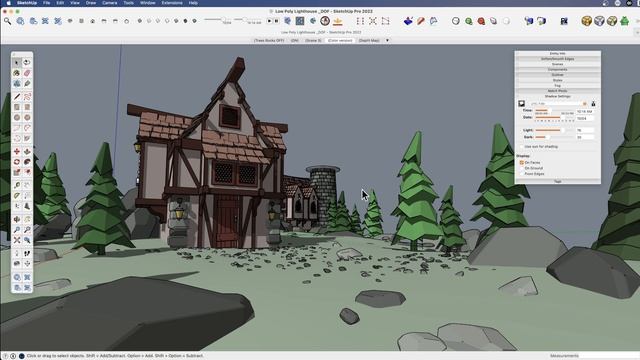Image resolution: width=640 pixels, height=360 pixels.
Task: Activate the Tape Measure tool
Action: click(x=17, y=185)
